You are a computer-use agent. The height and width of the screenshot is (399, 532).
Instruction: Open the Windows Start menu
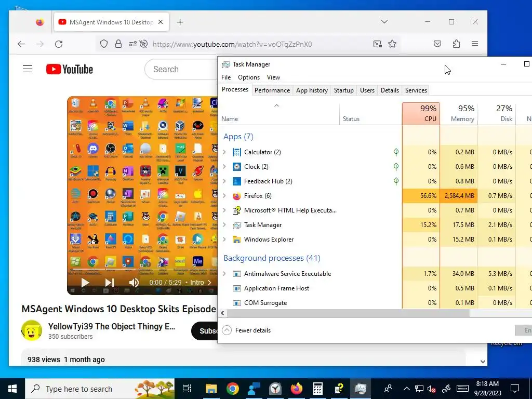[12, 389]
